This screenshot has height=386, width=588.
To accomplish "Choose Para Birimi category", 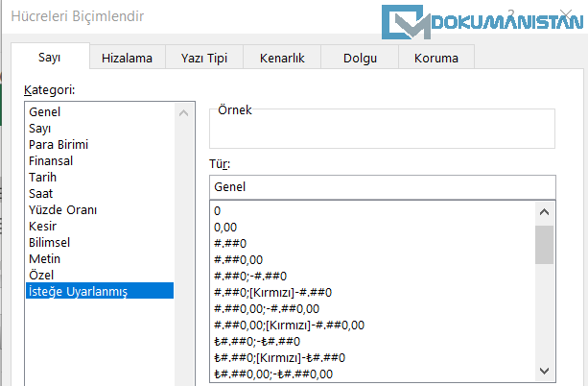I will 100,145.
